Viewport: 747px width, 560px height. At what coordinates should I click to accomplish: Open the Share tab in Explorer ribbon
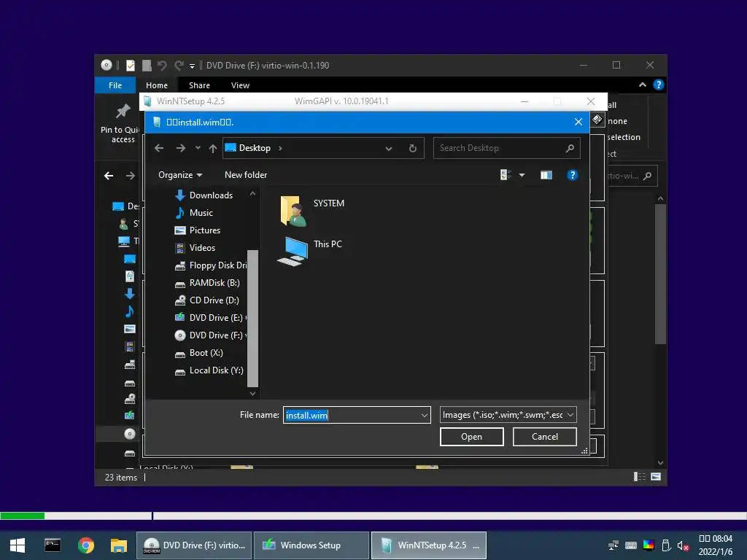point(199,85)
